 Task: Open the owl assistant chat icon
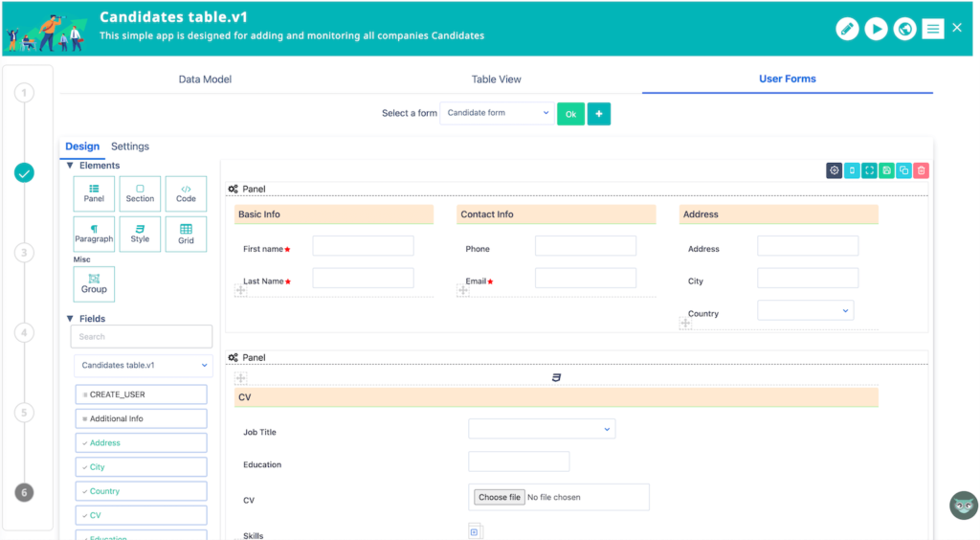click(x=963, y=505)
